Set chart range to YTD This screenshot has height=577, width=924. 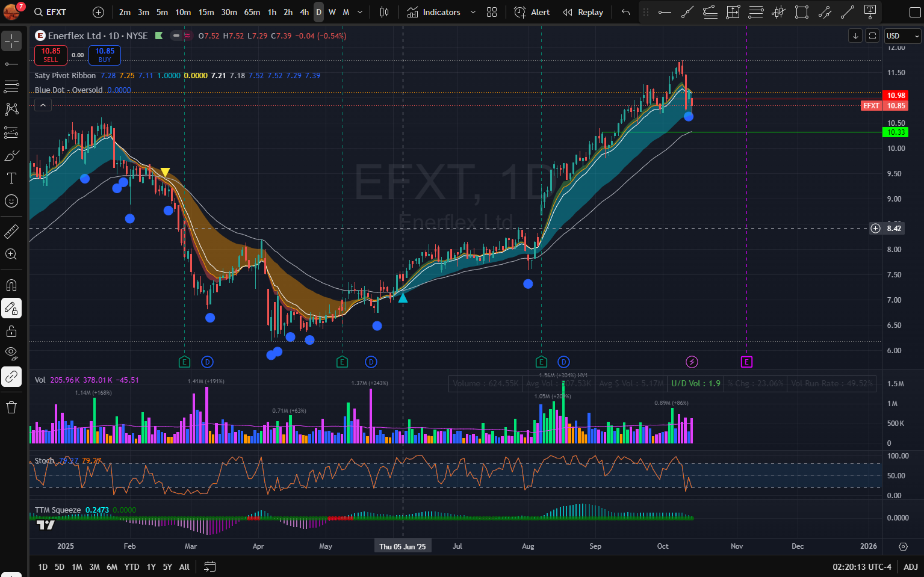(132, 567)
